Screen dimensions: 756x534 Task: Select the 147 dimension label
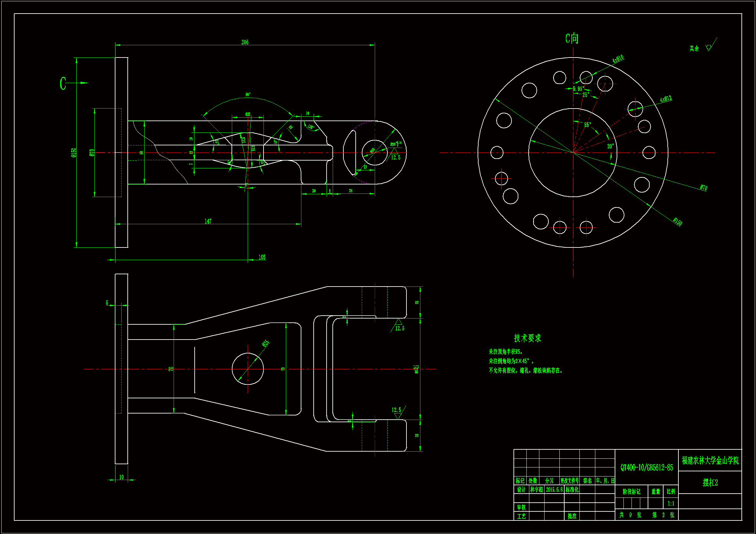(x=208, y=221)
